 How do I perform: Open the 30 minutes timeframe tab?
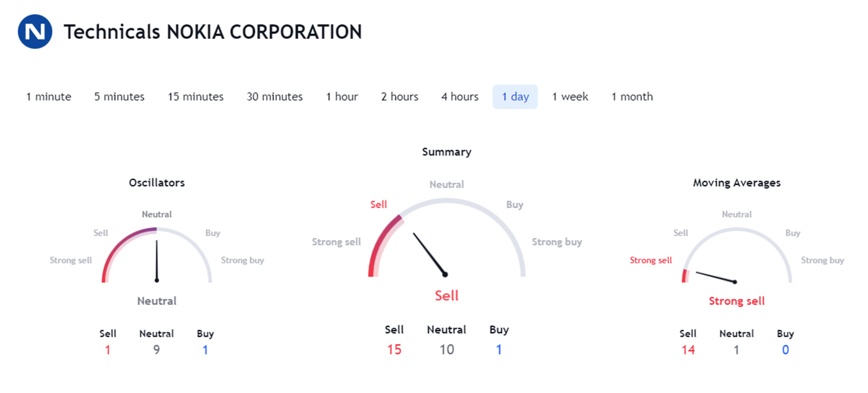click(275, 97)
